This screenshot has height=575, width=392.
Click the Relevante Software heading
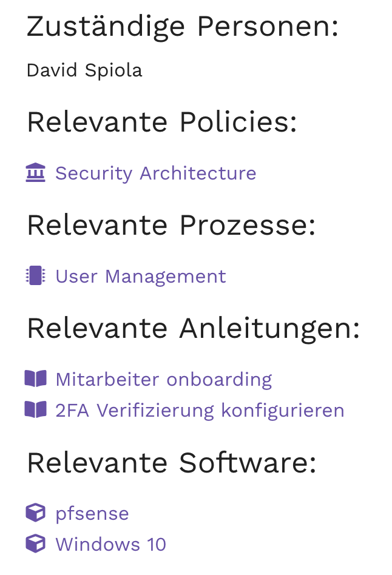tap(171, 463)
